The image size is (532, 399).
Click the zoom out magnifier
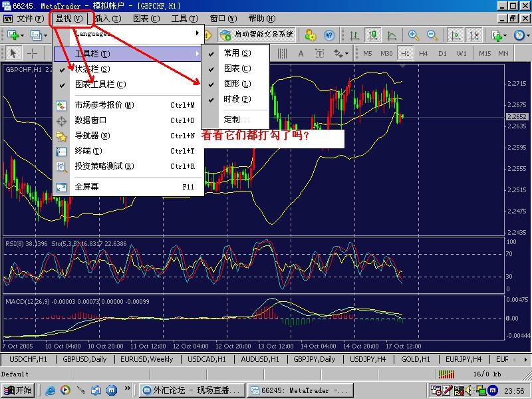pos(432,35)
